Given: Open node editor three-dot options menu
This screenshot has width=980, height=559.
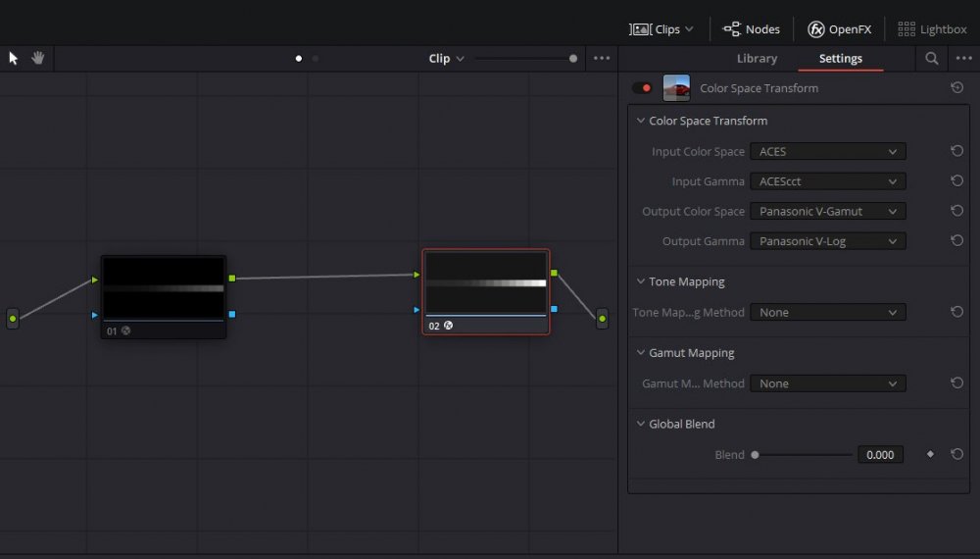Looking at the screenshot, I should pyautogui.click(x=602, y=59).
